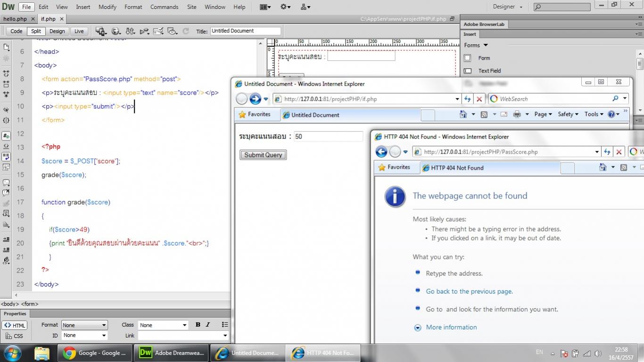
Task: Click Stop X icon in 404 IE window
Action: pos(619,152)
